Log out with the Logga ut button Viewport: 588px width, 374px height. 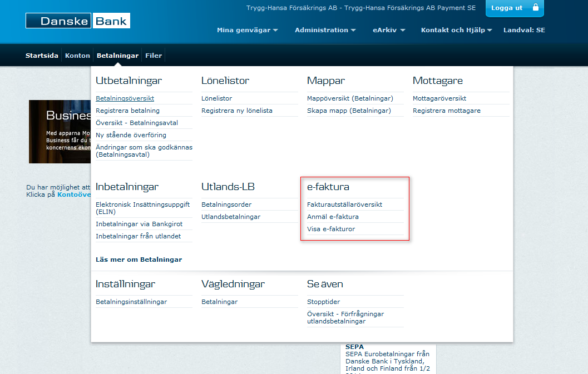515,8
